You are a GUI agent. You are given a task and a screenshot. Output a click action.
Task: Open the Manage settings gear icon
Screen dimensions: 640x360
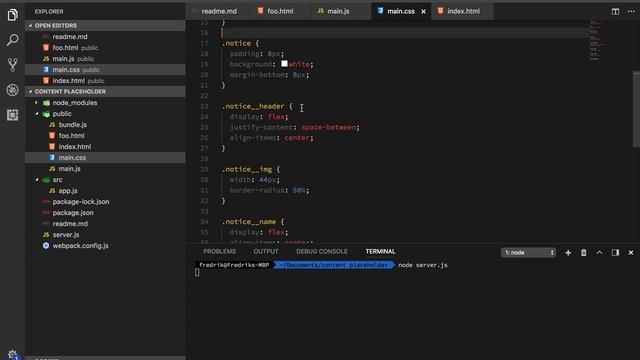pos(12,354)
